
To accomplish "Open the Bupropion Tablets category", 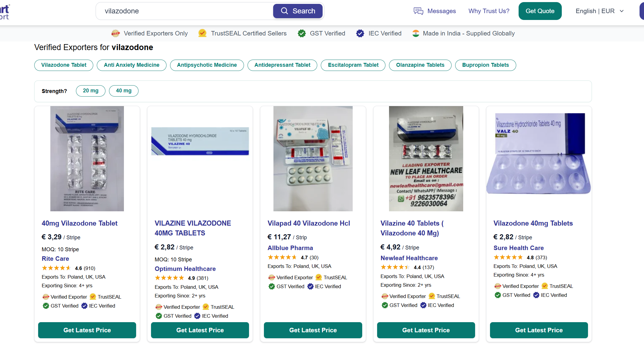I will (x=486, y=65).
